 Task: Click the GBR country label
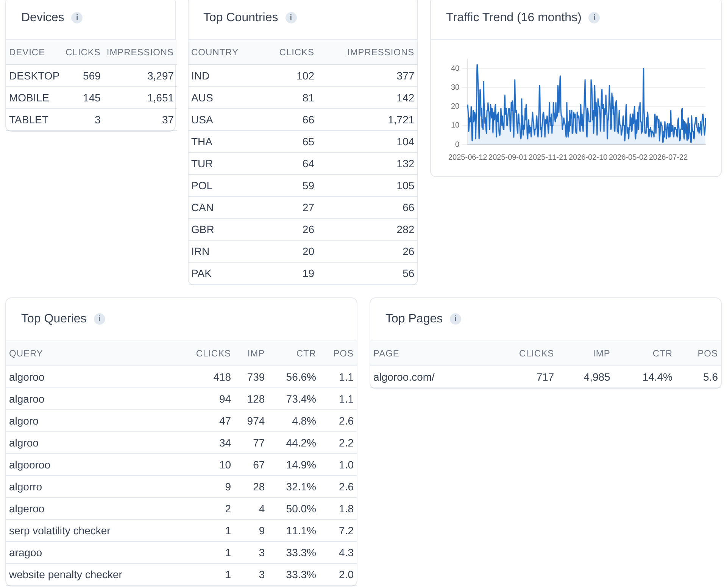pyautogui.click(x=203, y=230)
